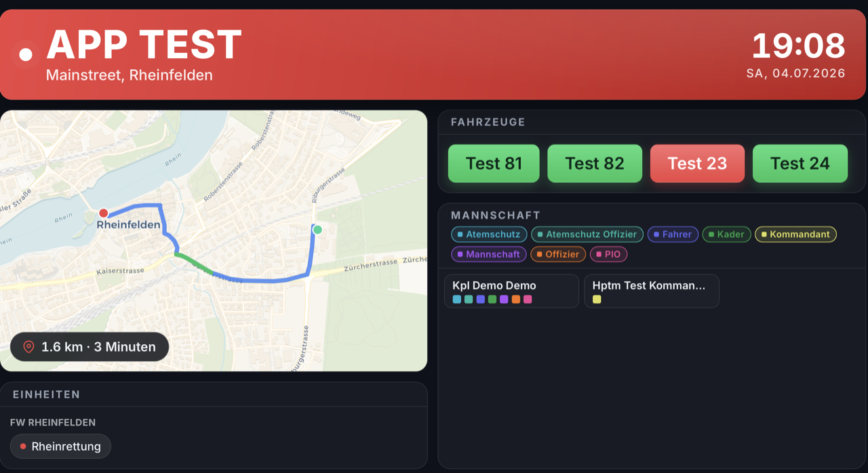868x473 pixels.
Task: Click the white status dot beside APP TEST
Action: click(26, 54)
